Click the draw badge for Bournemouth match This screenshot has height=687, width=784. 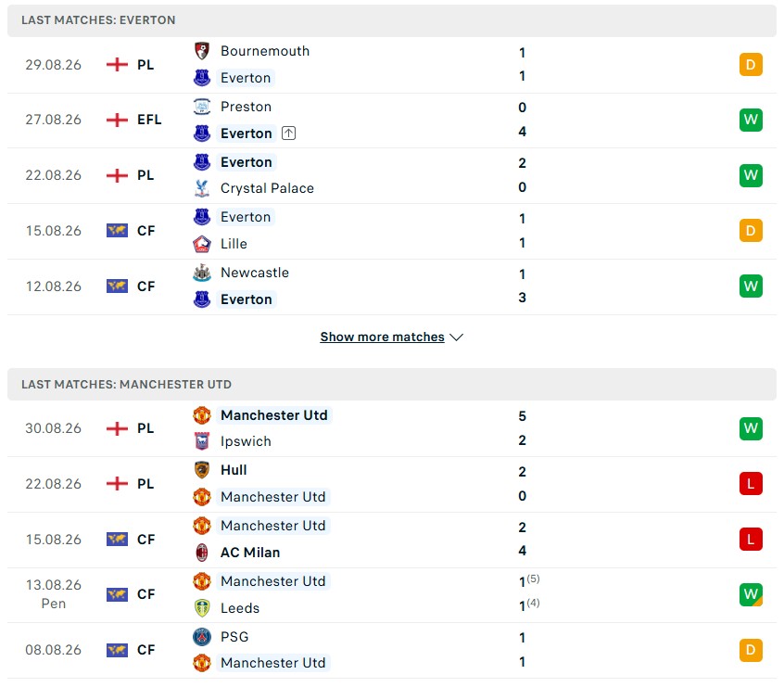(751, 65)
